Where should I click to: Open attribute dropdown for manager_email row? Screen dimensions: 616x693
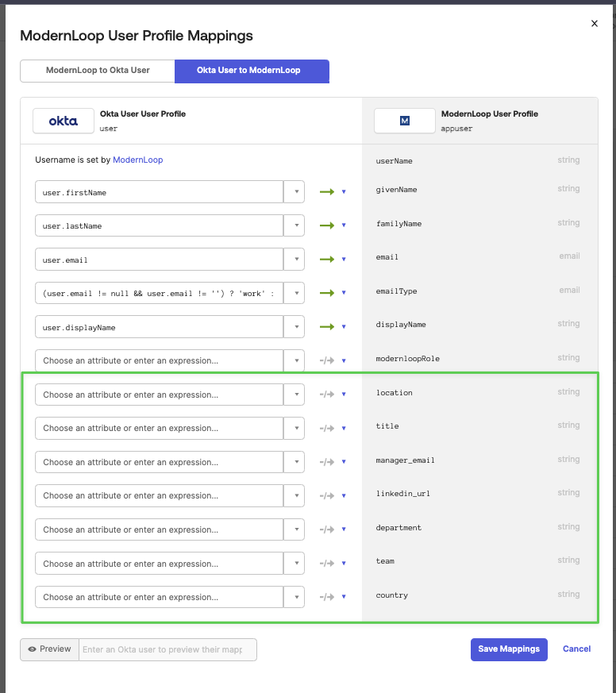[x=294, y=462]
